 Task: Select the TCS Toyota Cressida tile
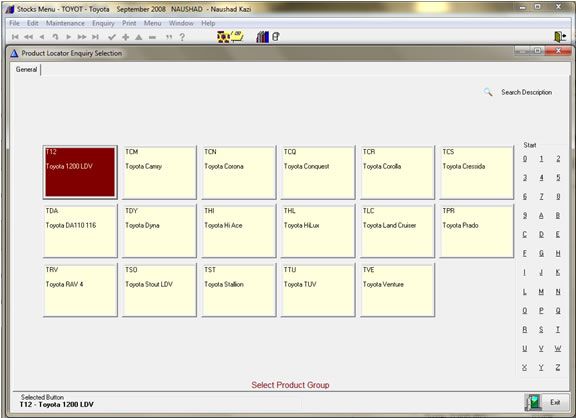(x=477, y=172)
